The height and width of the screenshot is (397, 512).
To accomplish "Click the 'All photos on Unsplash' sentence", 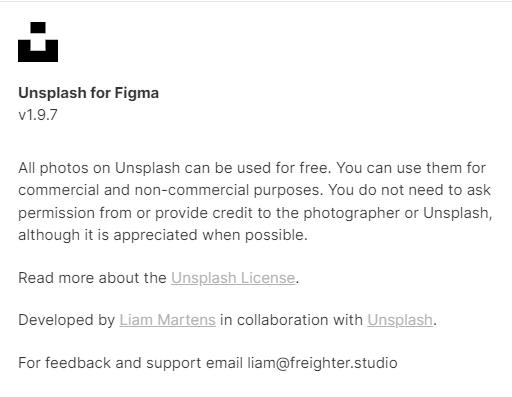I will tap(175, 168).
